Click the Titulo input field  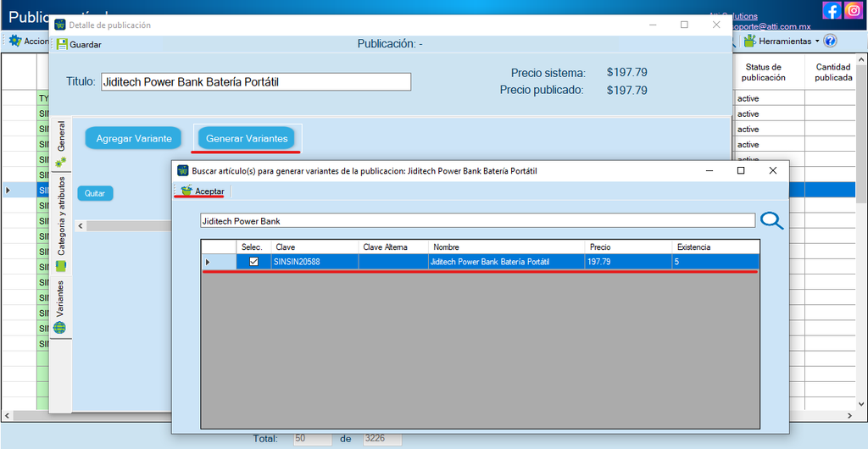click(x=256, y=82)
